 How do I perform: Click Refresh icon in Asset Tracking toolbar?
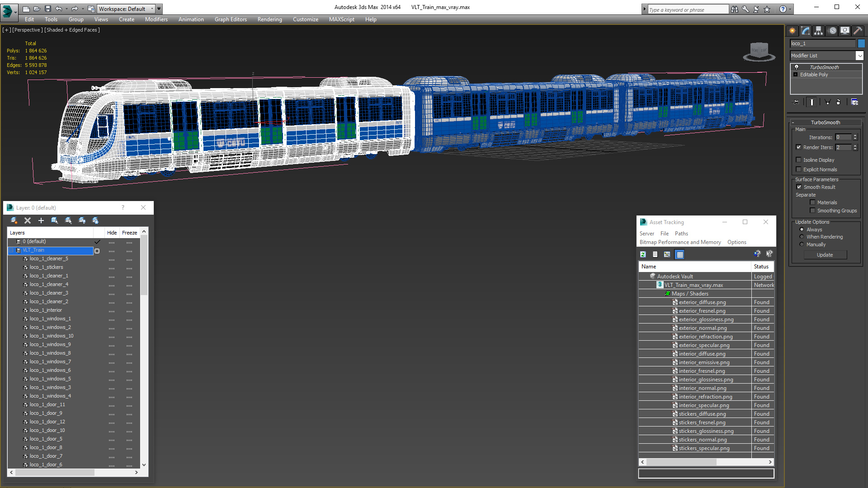tap(643, 255)
